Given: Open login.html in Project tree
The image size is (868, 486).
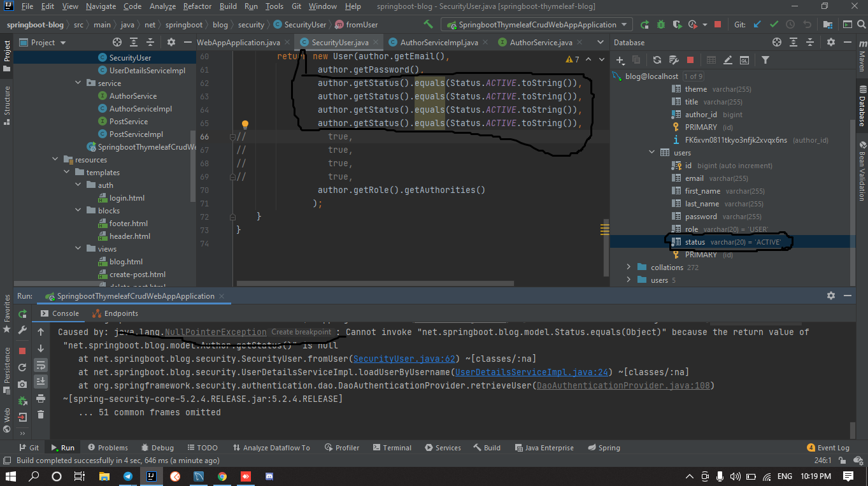Looking at the screenshot, I should coord(127,198).
